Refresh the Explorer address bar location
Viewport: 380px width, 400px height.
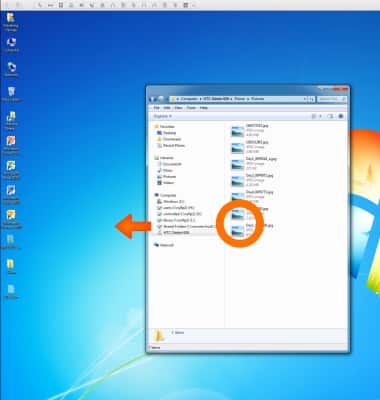click(311, 99)
